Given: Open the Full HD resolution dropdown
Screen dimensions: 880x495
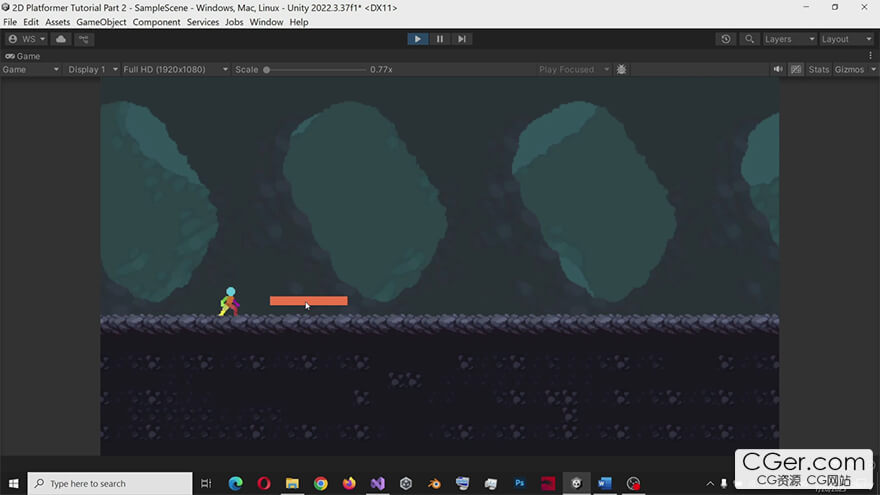Looking at the screenshot, I should click(175, 70).
